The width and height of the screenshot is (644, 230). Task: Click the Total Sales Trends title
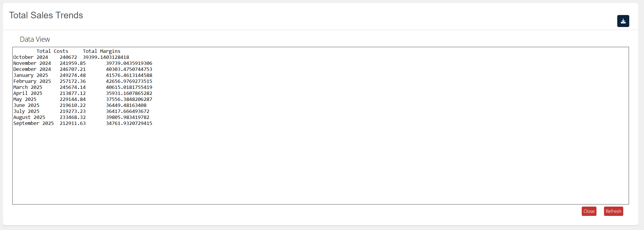click(x=46, y=15)
